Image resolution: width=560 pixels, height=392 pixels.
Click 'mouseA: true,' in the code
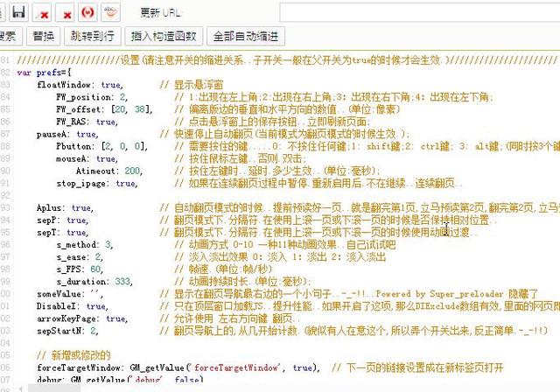click(x=87, y=159)
